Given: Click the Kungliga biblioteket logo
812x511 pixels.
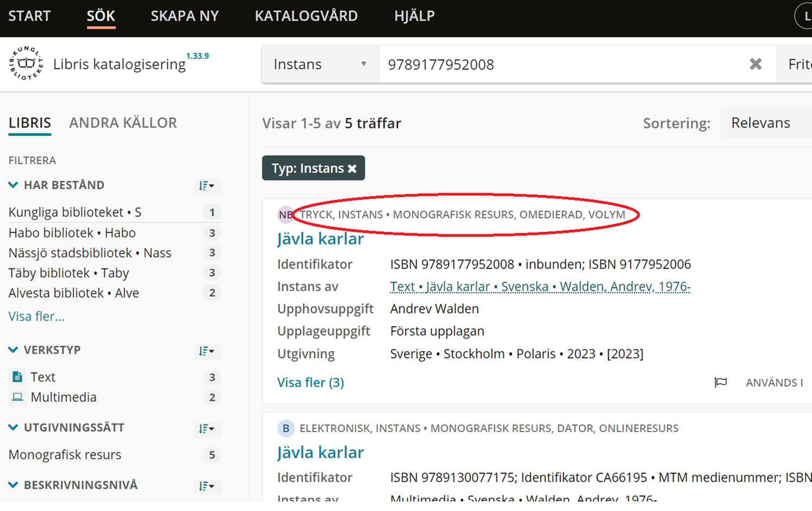Looking at the screenshot, I should coord(26,64).
